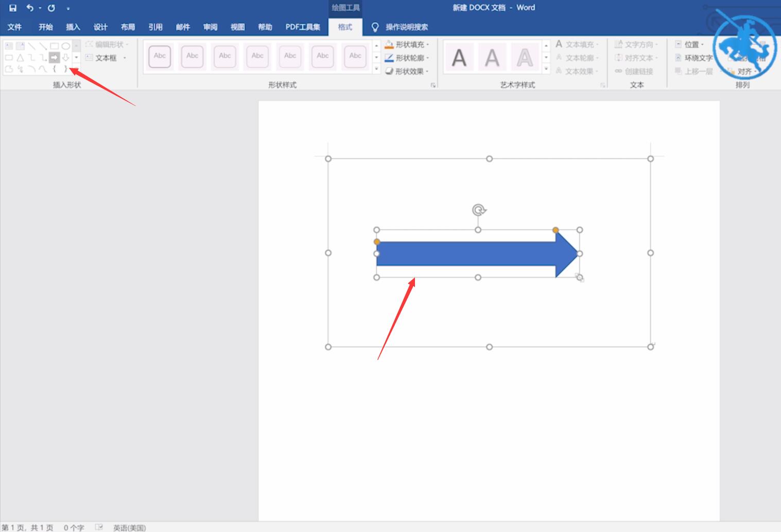The height and width of the screenshot is (532, 781).
Task: Apply the first WordArt A style
Action: [459, 57]
